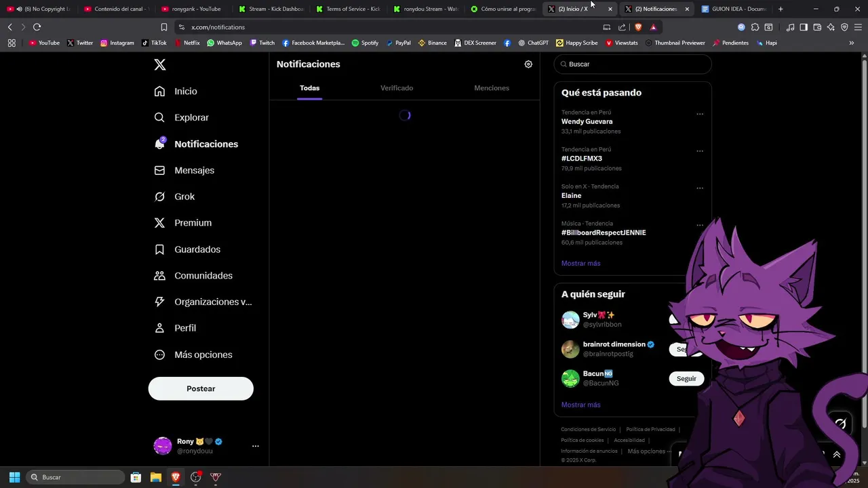Open Organizaciones verificadas entry

[x=203, y=302]
